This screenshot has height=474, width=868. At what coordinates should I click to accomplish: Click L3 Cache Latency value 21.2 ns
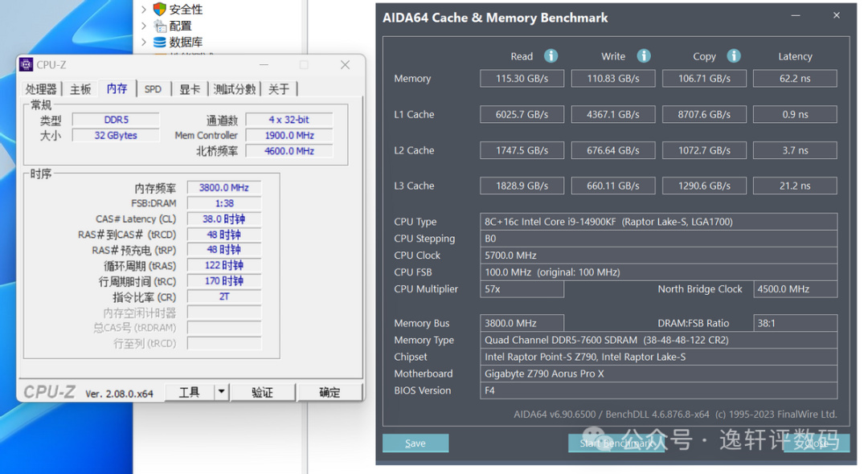tap(795, 186)
